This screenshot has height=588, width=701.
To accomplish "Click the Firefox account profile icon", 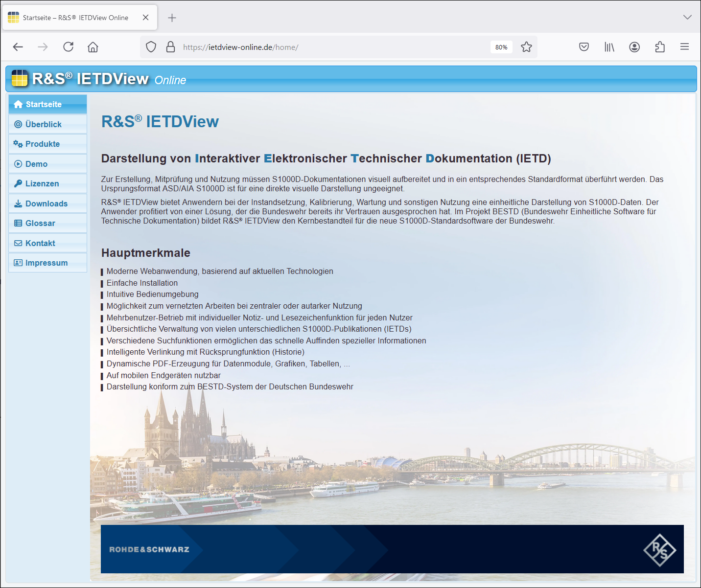I will point(634,46).
